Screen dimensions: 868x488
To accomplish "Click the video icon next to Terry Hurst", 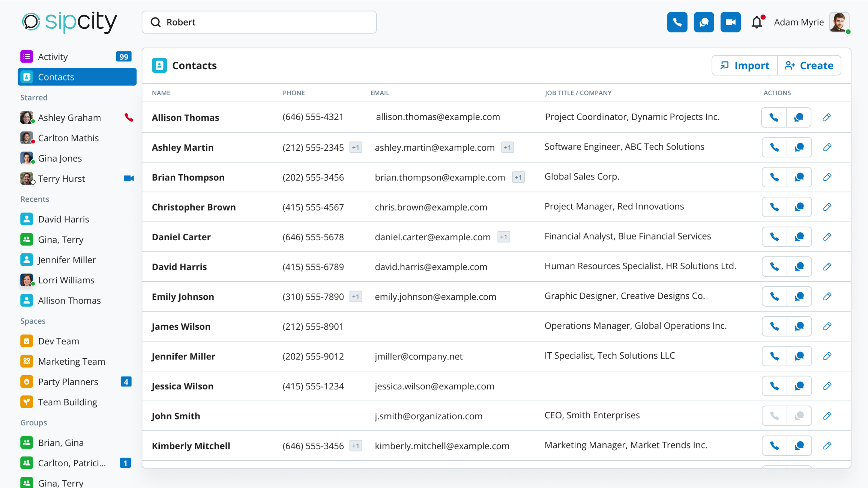I will click(129, 178).
